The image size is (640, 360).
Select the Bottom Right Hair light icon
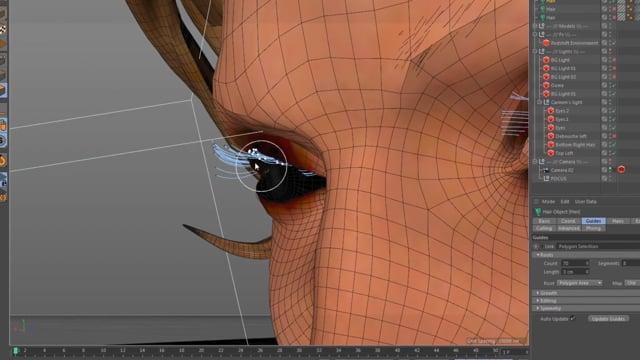551,144
